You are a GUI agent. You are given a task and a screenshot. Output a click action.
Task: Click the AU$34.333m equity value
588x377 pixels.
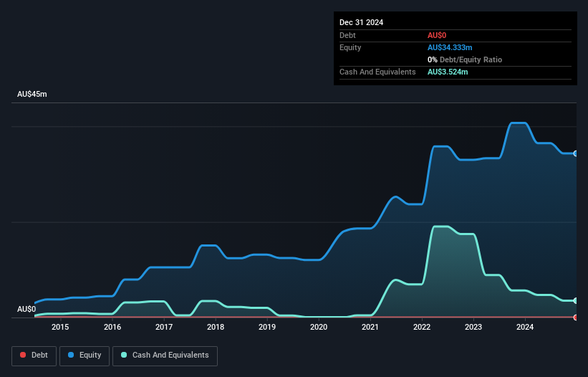450,47
